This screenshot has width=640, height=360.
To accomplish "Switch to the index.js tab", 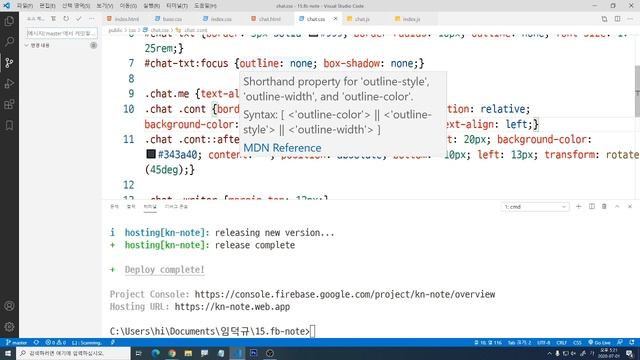I will (407, 19).
